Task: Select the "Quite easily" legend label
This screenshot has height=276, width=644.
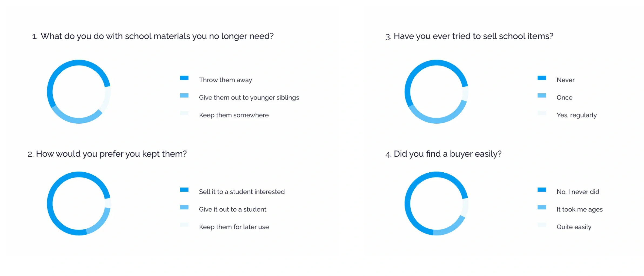Action: 574,227
